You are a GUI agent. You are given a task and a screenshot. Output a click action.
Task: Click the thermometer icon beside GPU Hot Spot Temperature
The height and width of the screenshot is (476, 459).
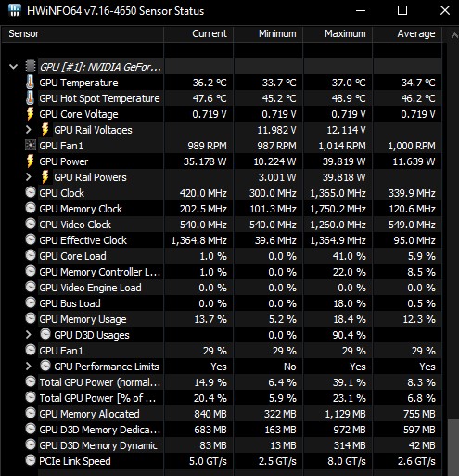(30, 98)
